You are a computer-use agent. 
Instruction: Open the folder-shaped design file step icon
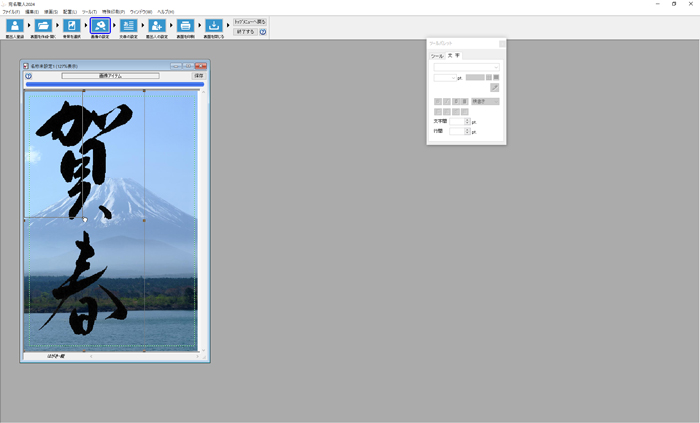click(43, 26)
